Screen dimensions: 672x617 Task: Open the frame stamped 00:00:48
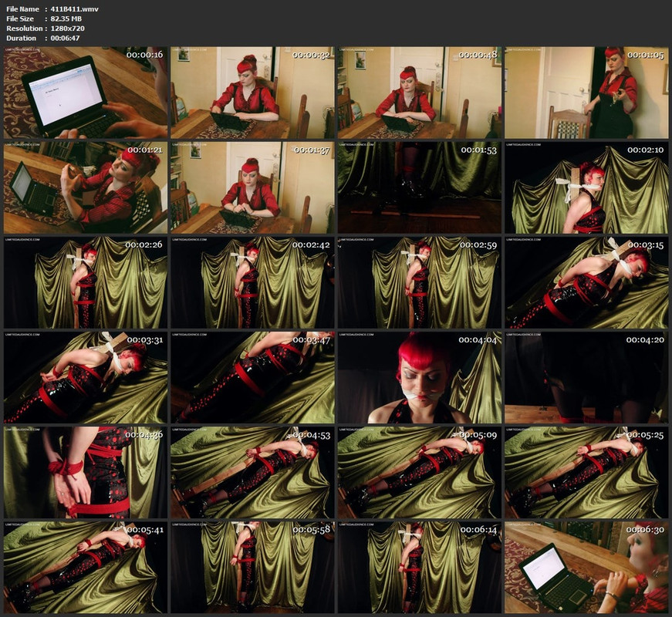419,93
